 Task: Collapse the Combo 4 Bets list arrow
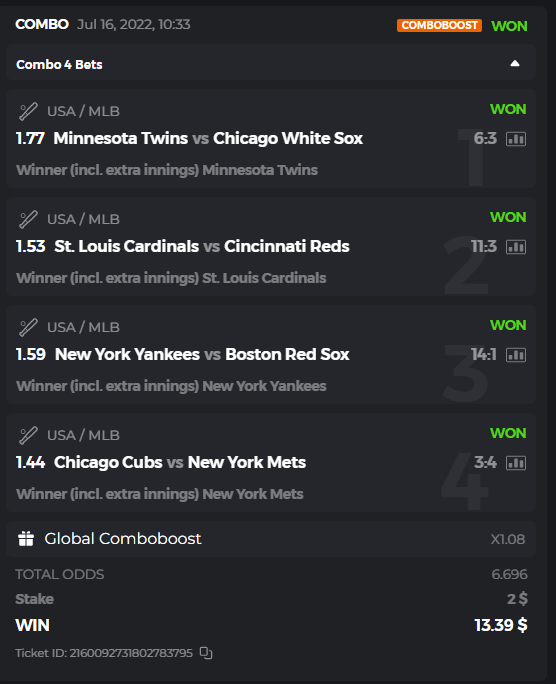click(515, 64)
